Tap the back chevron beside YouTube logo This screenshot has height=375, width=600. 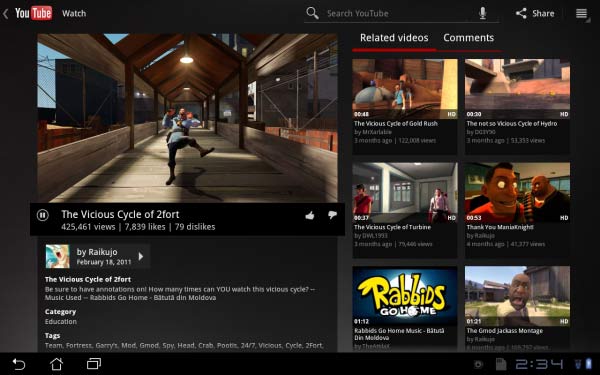coord(5,14)
